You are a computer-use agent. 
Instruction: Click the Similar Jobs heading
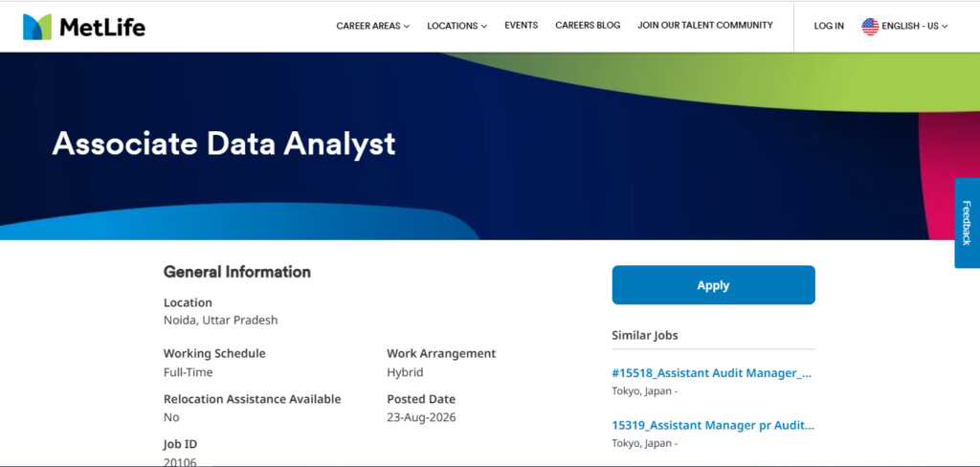[645, 335]
